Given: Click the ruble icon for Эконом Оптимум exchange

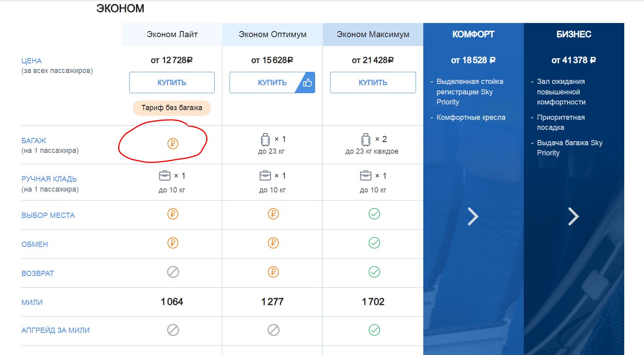Looking at the screenshot, I should 273,243.
